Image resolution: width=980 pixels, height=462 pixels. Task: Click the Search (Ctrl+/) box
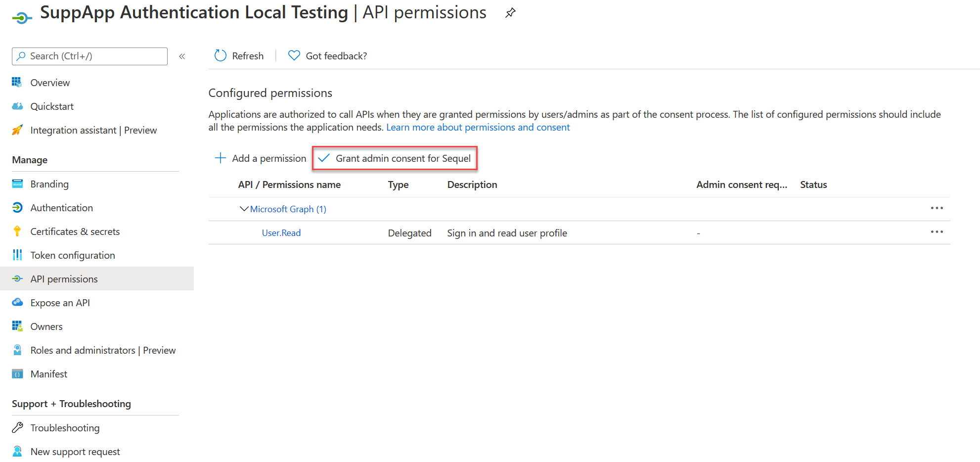(89, 56)
